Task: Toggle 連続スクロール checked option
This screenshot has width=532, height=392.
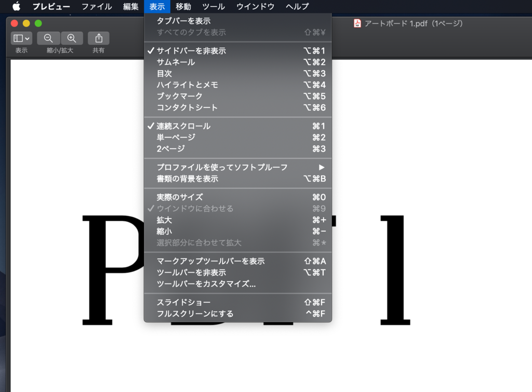Action: click(x=238, y=126)
